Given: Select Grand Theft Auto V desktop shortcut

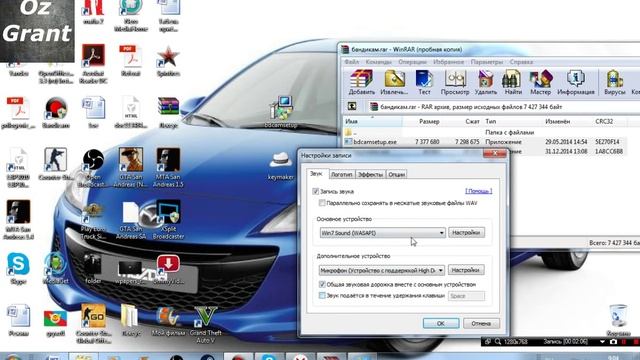Looking at the screenshot, I should (205, 324).
